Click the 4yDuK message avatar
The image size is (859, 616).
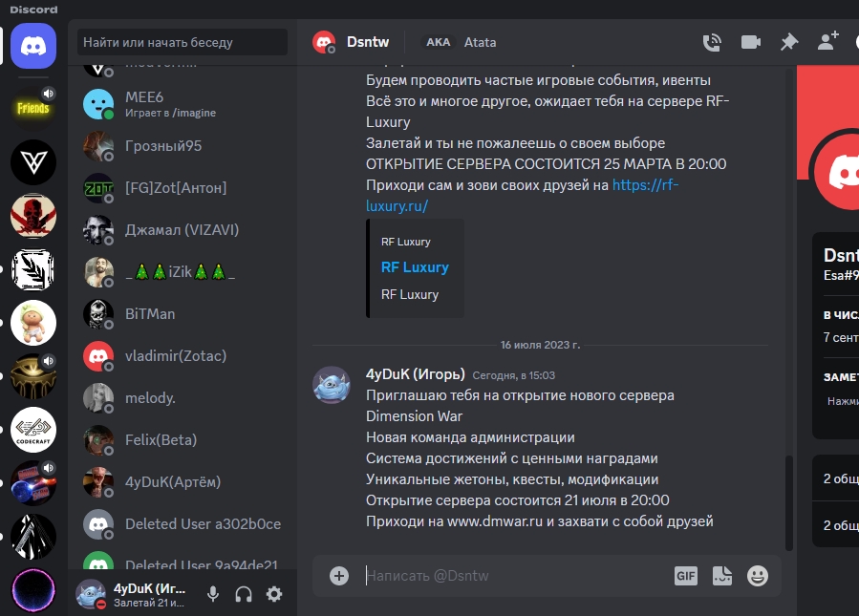(332, 385)
